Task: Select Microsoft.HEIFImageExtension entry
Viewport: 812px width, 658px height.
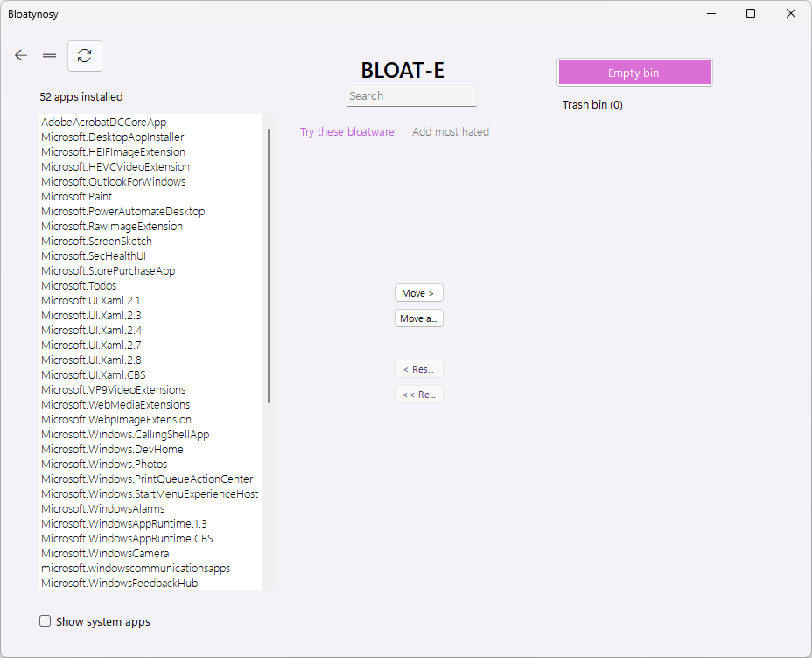Action: 150,151
